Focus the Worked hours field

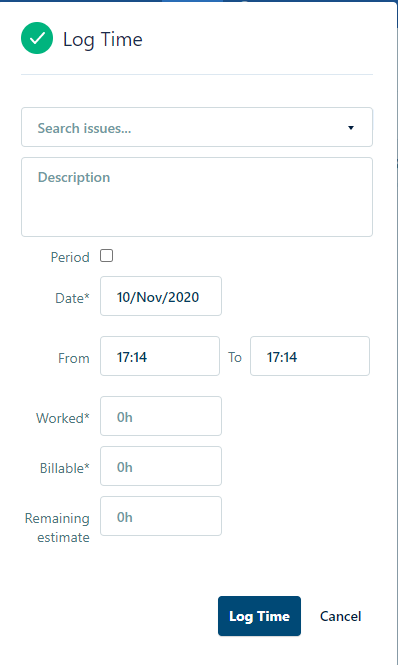[161, 416]
